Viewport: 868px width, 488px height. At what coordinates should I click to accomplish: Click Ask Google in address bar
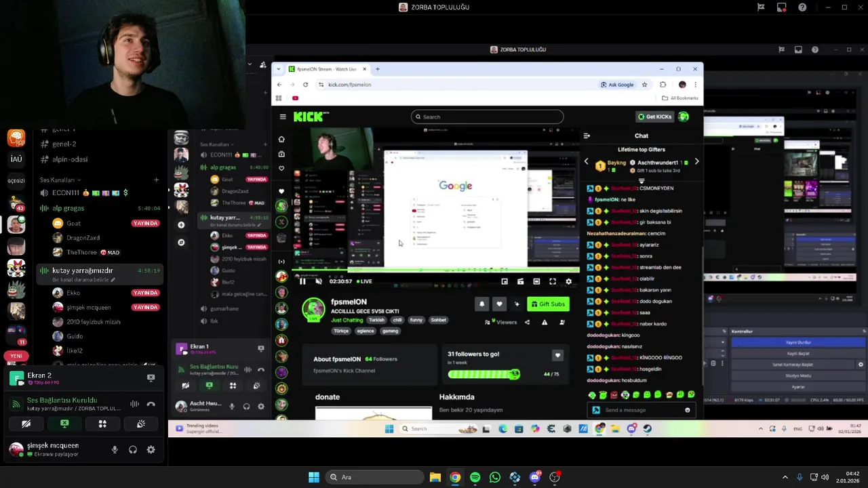click(617, 85)
